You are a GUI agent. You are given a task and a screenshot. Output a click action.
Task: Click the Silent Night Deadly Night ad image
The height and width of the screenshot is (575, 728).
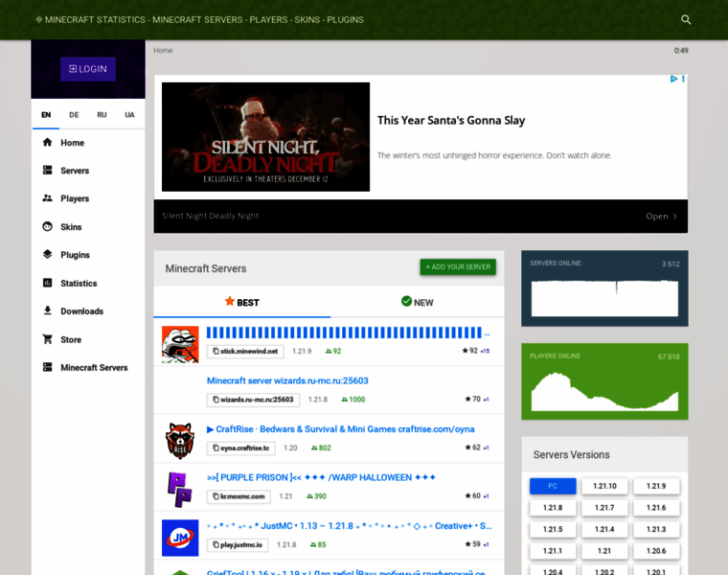click(x=265, y=136)
